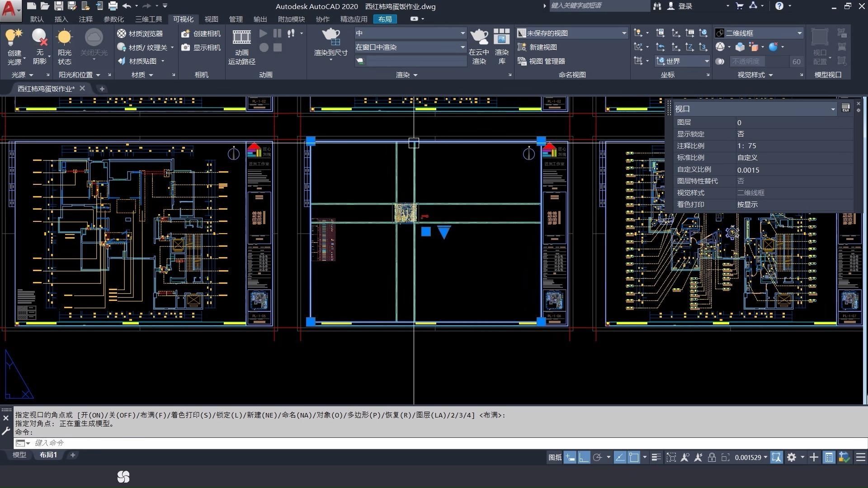Toggle the viewport lock padlock icon

(712, 457)
